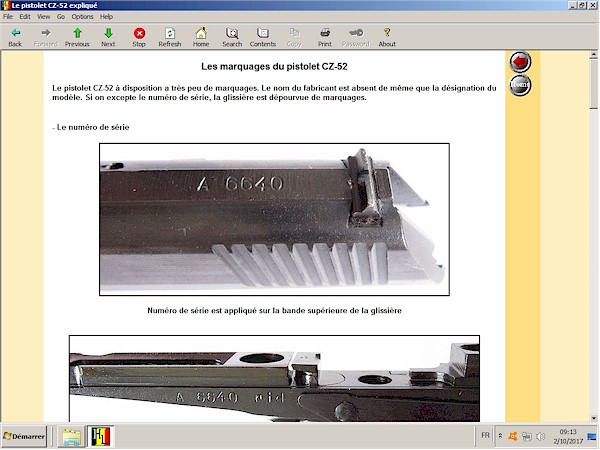The height and width of the screenshot is (450, 600).
Task: Click the frame photo marked A 6640 rid
Action: (274, 378)
